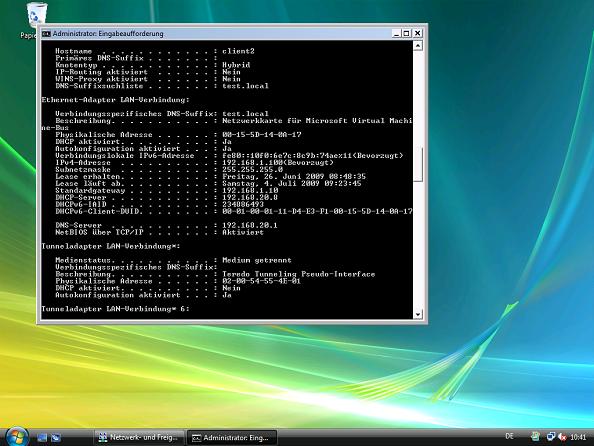
Task: Click the Show Desktop quick launch icon
Action: point(42,438)
